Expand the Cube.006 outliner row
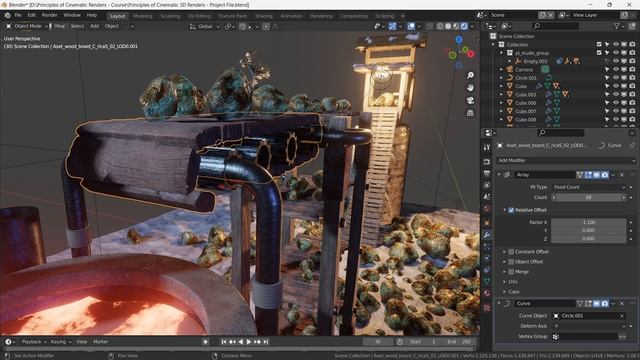The width and height of the screenshot is (640, 360). (502, 103)
